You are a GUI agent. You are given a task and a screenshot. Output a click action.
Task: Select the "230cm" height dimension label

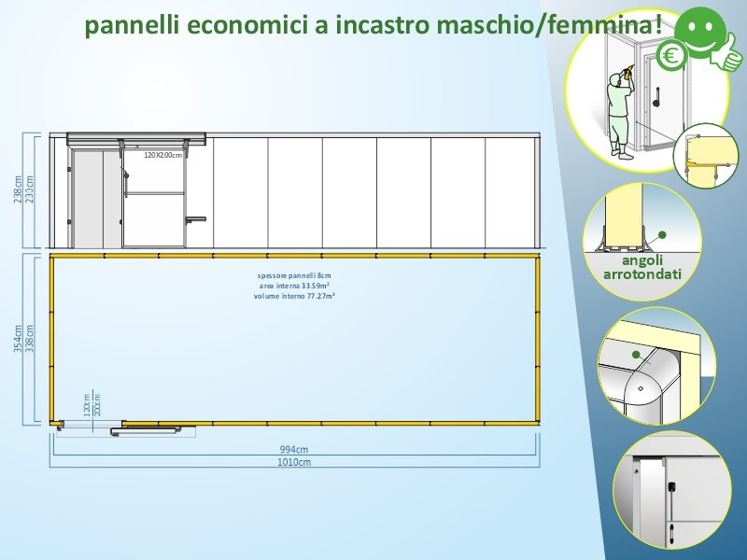pyautogui.click(x=30, y=190)
